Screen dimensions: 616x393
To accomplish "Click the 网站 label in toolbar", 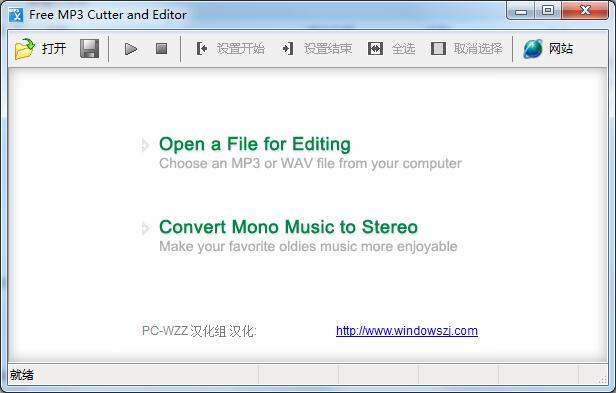I will click(561, 49).
